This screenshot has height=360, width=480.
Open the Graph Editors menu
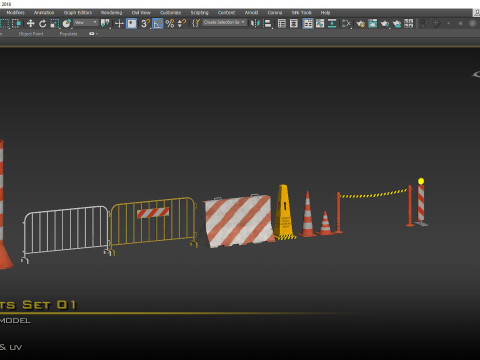coord(78,13)
